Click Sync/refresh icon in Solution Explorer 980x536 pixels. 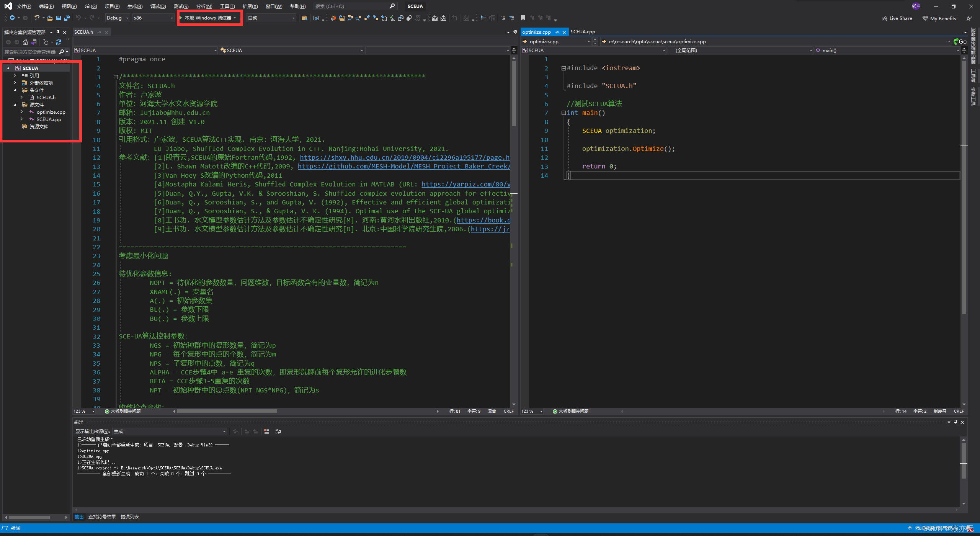(59, 42)
